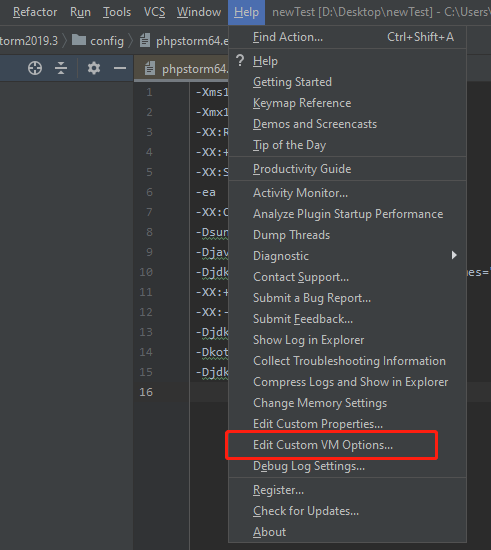Click the -Xms line in editor

pyautogui.click(x=212, y=92)
